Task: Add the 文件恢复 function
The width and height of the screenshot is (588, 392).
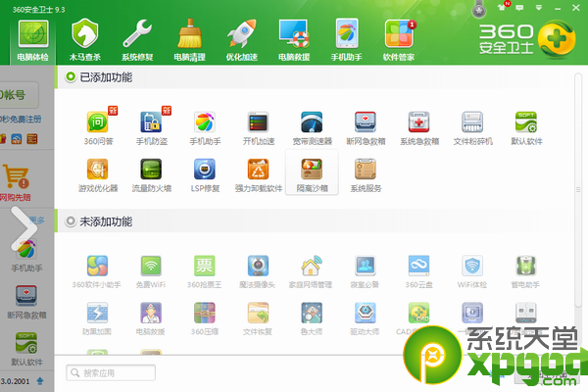Action: (258, 318)
